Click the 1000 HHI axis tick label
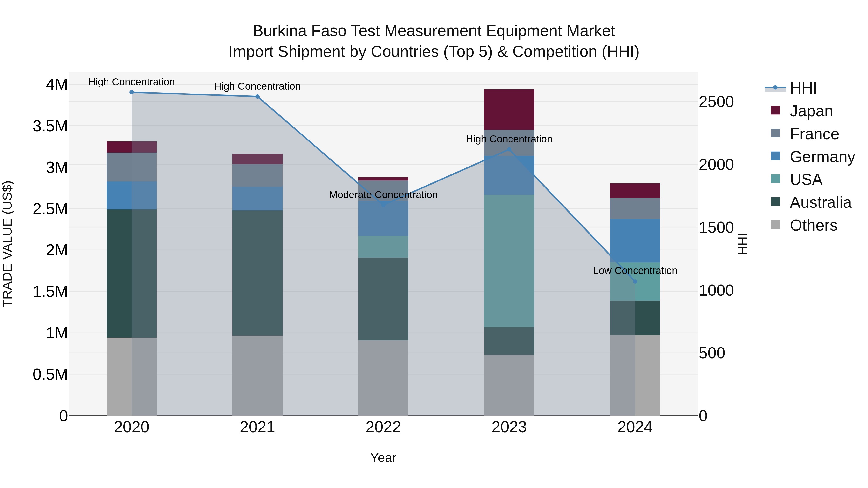Viewport: 868px width, 488px height. pos(716,290)
